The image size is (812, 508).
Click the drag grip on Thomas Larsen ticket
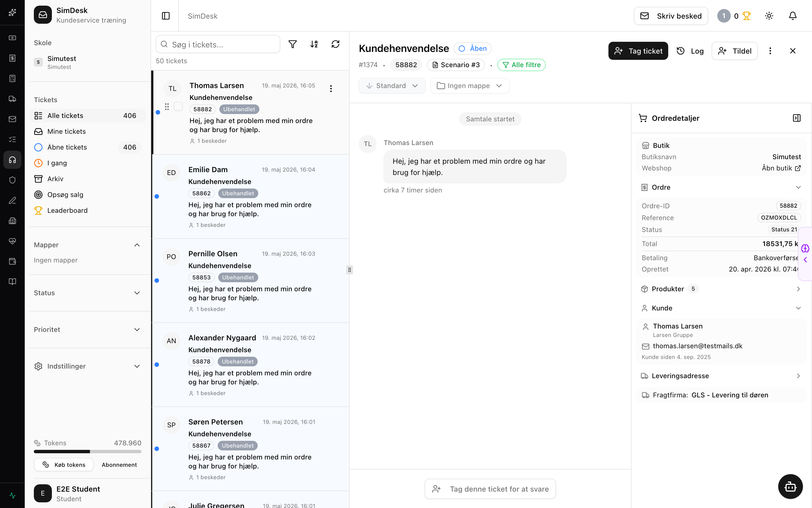167,106
